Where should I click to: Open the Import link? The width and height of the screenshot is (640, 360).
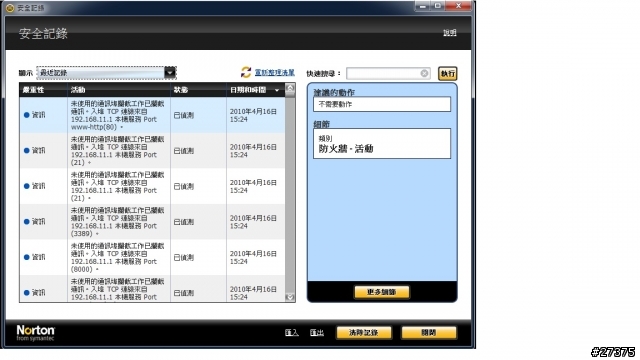pos(291,333)
